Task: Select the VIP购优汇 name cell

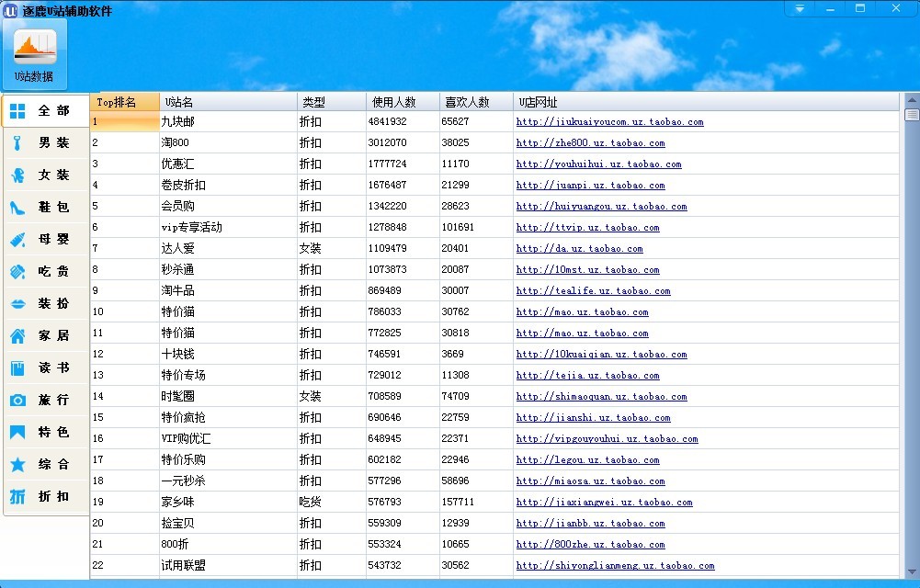Action: (228, 438)
